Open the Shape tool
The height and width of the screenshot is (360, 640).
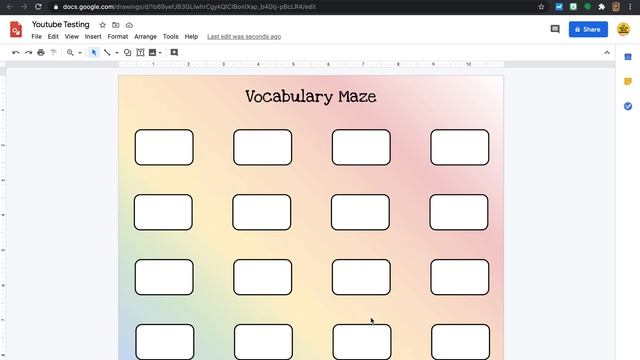point(127,53)
